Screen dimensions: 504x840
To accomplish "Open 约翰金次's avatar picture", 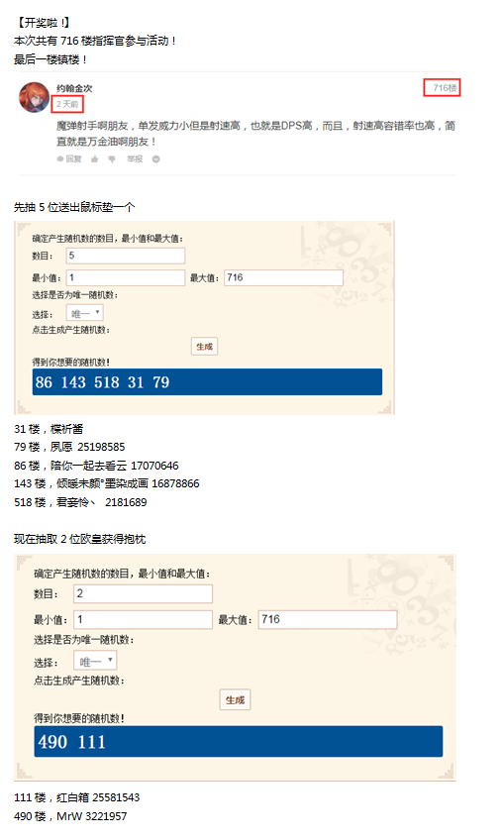I will pyautogui.click(x=34, y=97).
